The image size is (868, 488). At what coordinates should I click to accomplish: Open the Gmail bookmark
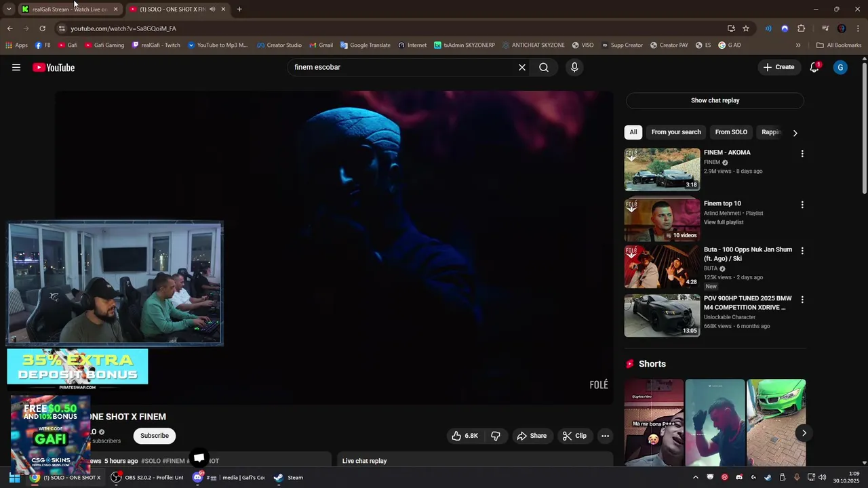click(x=321, y=45)
